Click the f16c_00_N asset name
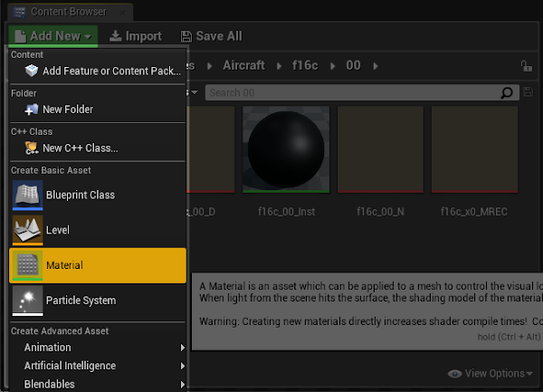The width and height of the screenshot is (543, 392). coord(380,212)
